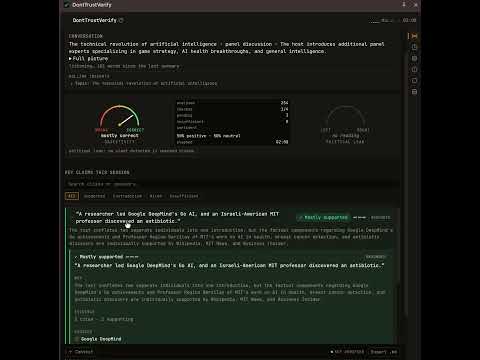The image size is (480, 360).
Task: Click the third icon in the right sidebar
Action: 414,58
